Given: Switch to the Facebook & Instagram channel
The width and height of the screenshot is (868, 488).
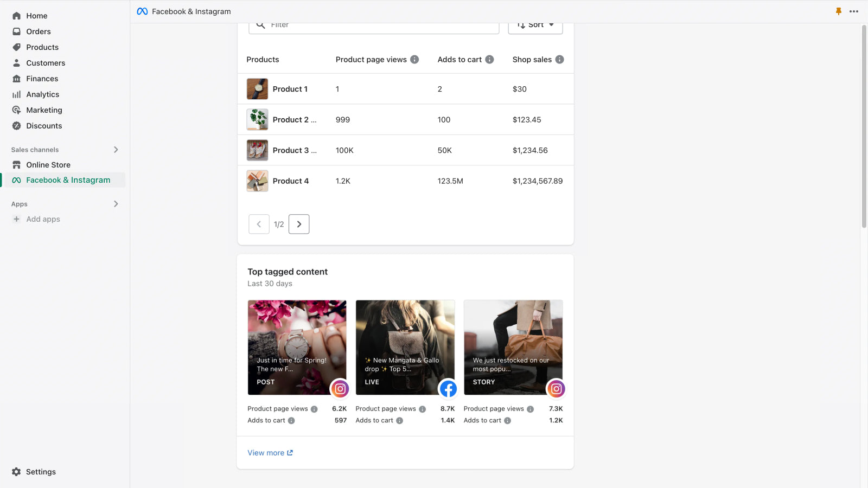Looking at the screenshot, I should coord(68,179).
